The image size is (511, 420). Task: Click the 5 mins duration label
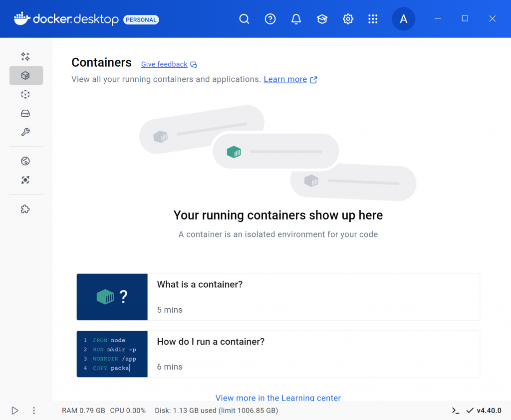(x=170, y=310)
